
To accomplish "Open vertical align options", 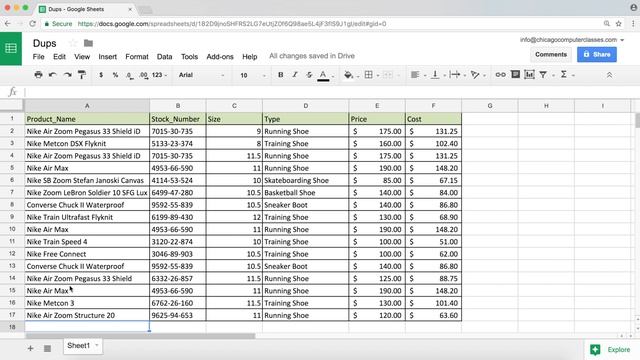I will pos(435,75).
